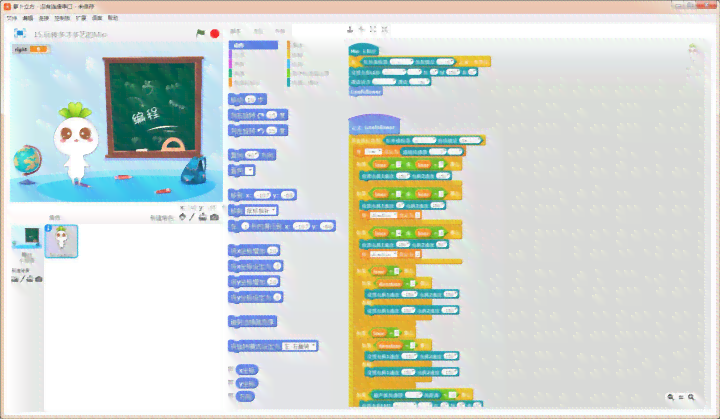Create a new sprite from camera icon

pos(214,217)
